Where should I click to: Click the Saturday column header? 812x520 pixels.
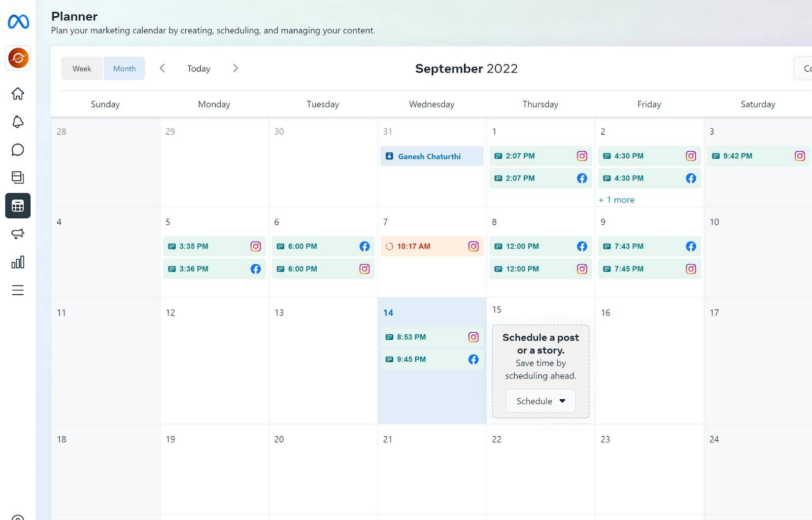coord(758,104)
